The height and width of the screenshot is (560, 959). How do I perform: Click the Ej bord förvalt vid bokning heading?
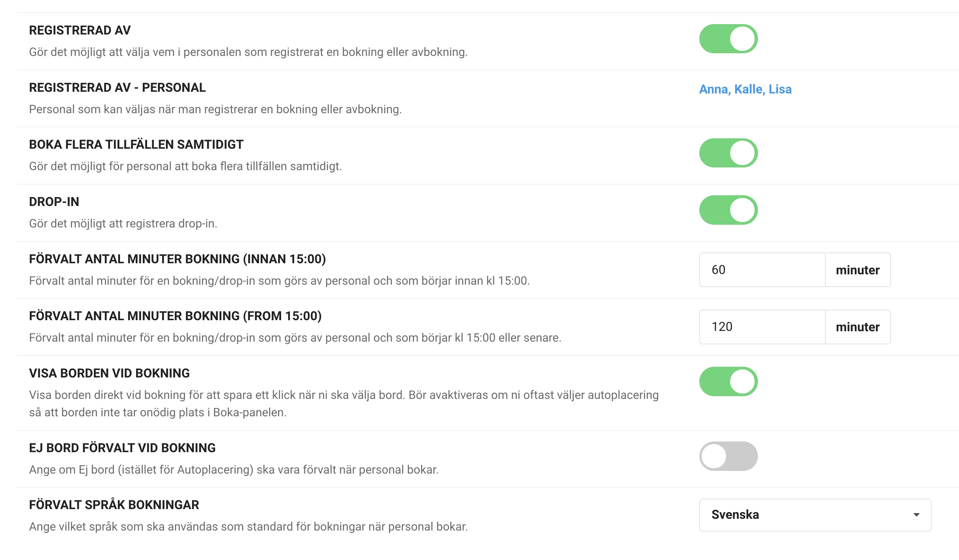[x=122, y=448]
